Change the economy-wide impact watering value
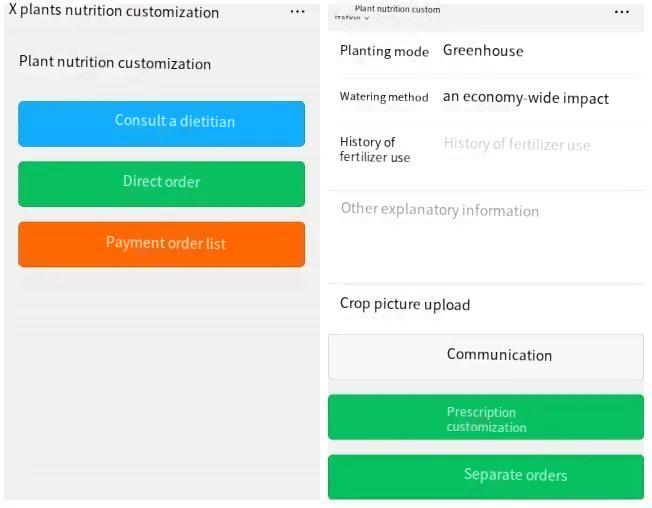The image size is (652, 508). [526, 98]
